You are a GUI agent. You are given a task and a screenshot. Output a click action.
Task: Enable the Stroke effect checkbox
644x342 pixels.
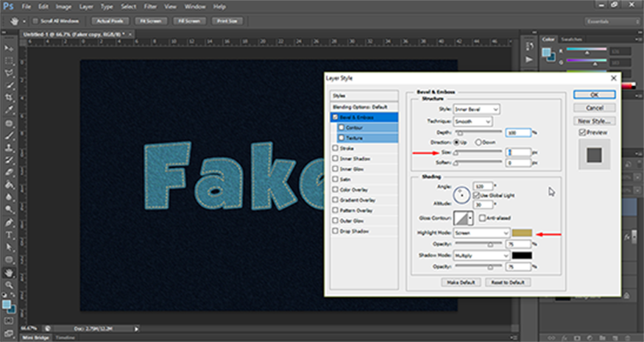coord(336,147)
